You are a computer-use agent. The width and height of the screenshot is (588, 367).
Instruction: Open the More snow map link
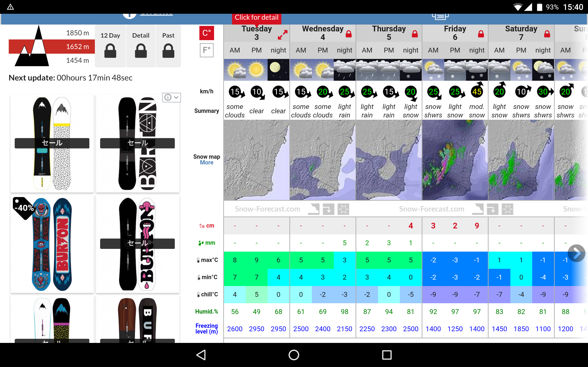click(x=206, y=163)
